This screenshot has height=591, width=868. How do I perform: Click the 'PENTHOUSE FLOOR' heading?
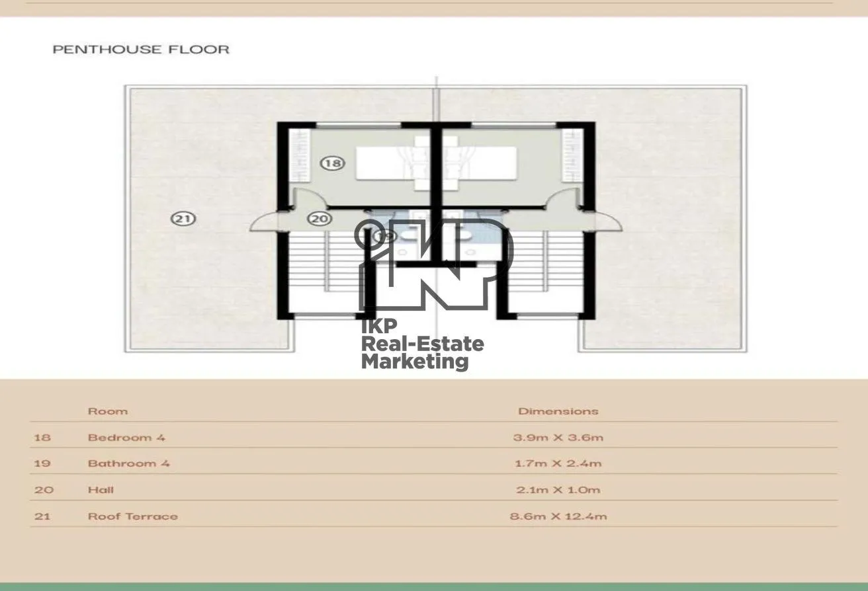click(x=141, y=50)
